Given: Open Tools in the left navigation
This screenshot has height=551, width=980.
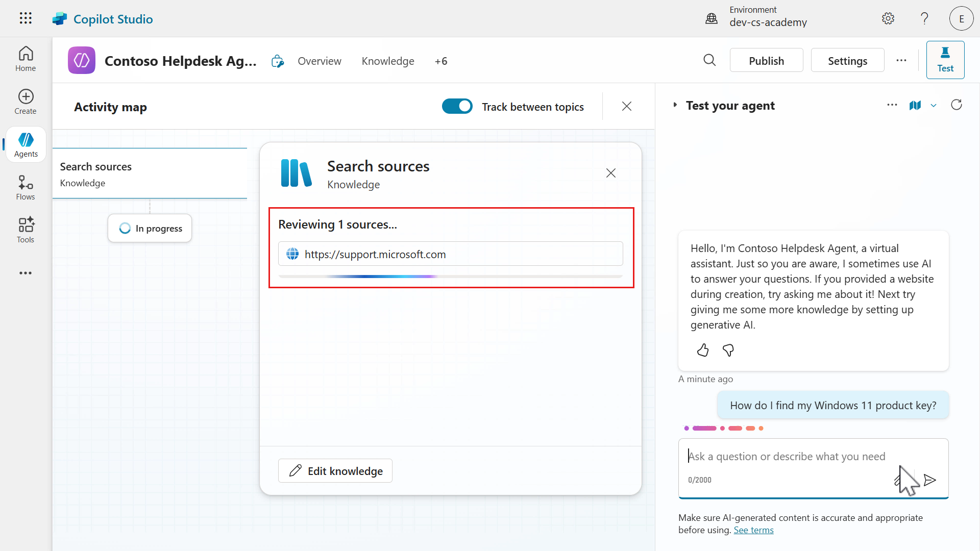Looking at the screenshot, I should [x=26, y=230].
